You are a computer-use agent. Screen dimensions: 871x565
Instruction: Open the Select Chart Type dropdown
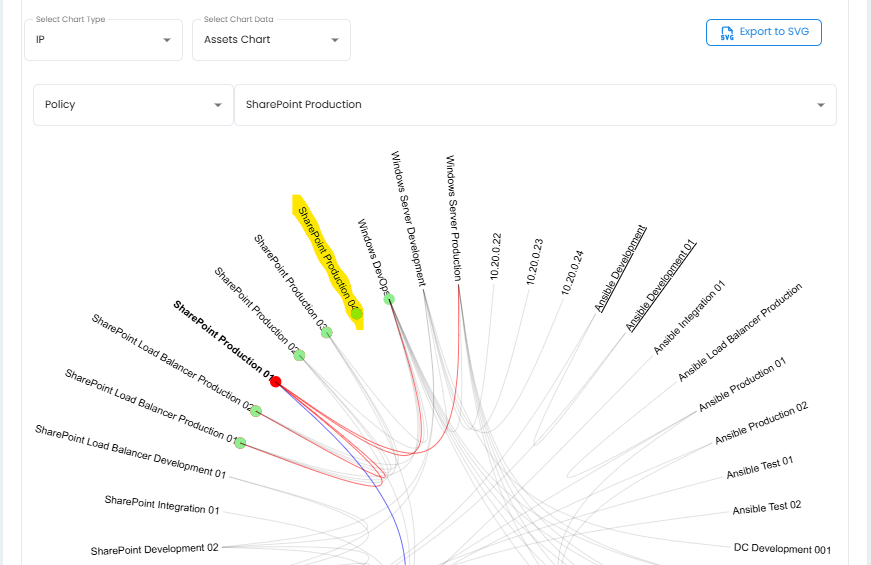pos(103,40)
